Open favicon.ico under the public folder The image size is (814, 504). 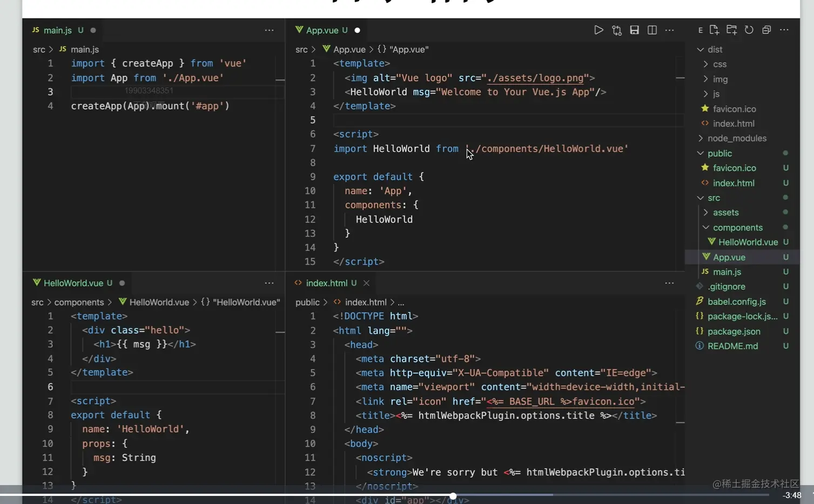[x=734, y=168]
